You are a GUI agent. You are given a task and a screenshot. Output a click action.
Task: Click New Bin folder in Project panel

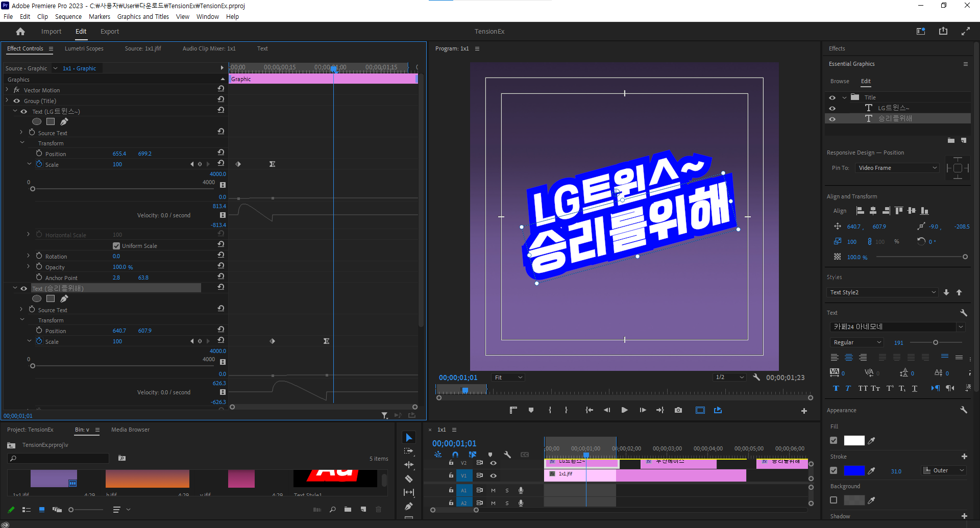(348, 510)
